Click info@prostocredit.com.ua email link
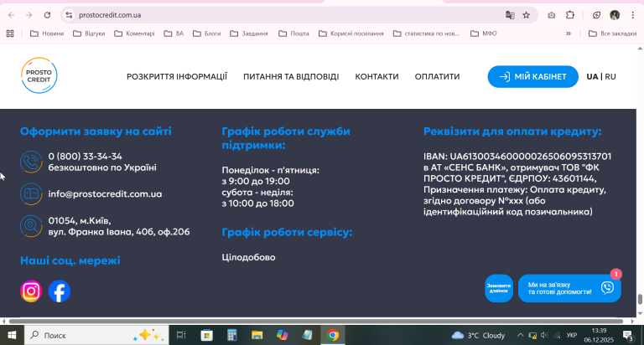644x345 pixels. (105, 194)
